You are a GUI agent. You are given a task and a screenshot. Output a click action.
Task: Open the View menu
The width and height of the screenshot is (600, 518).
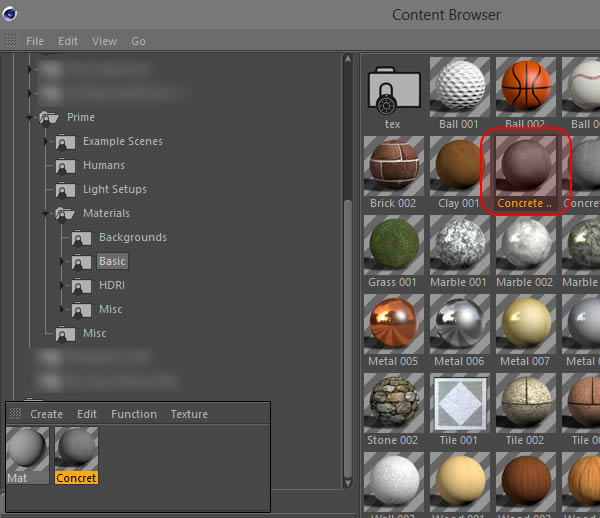(x=104, y=41)
